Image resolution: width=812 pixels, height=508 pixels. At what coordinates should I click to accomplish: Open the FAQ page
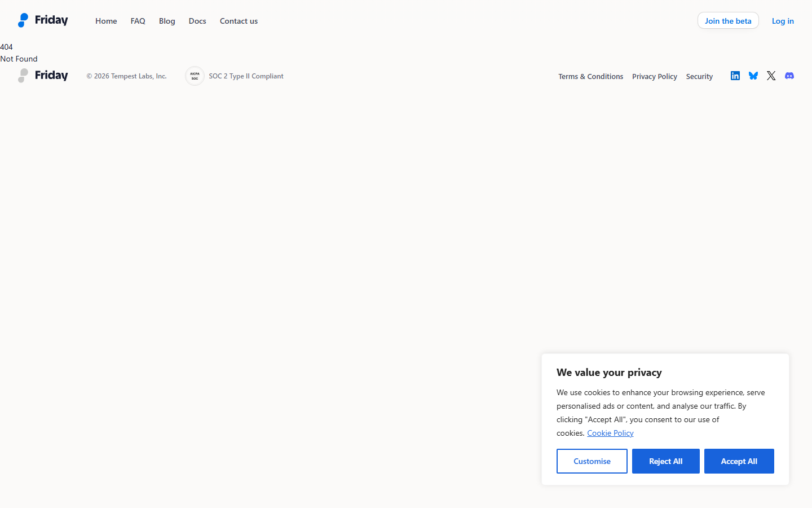click(138, 21)
